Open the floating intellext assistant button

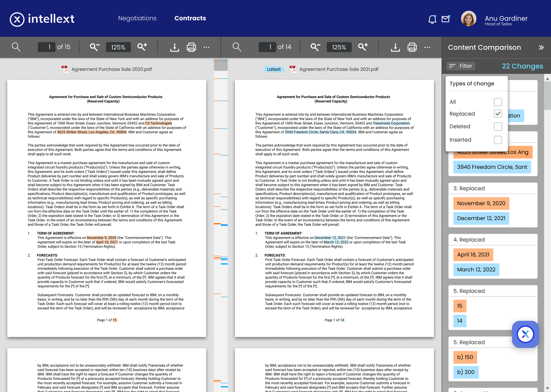[525, 334]
